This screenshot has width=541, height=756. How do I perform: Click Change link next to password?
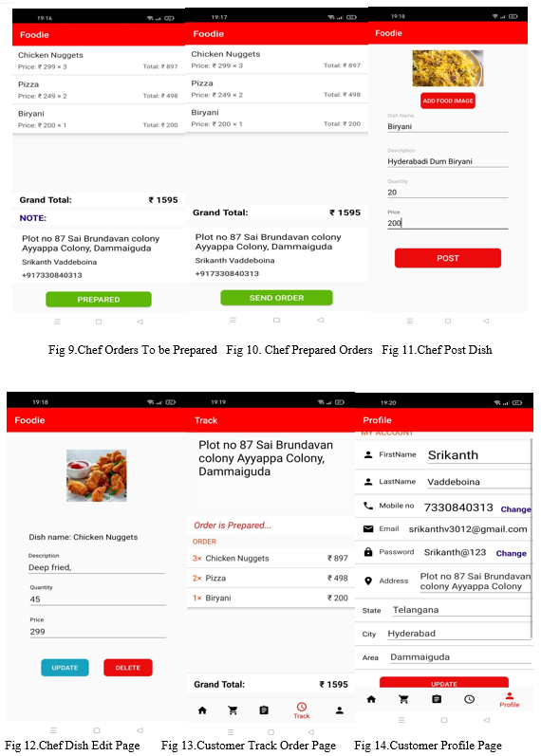coord(511,553)
